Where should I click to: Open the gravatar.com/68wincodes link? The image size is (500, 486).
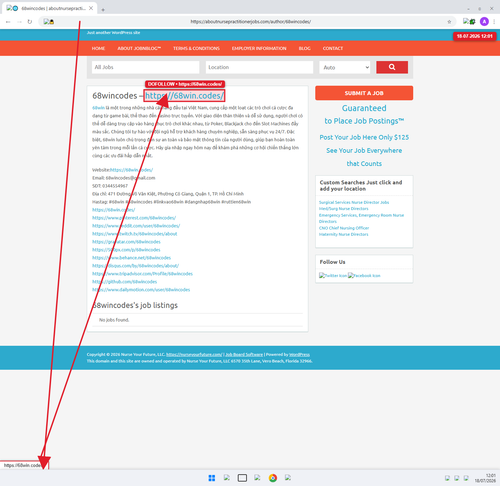click(126, 242)
